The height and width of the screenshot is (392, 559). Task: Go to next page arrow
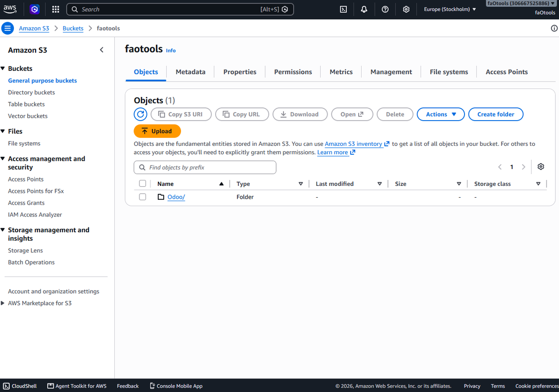pos(523,167)
